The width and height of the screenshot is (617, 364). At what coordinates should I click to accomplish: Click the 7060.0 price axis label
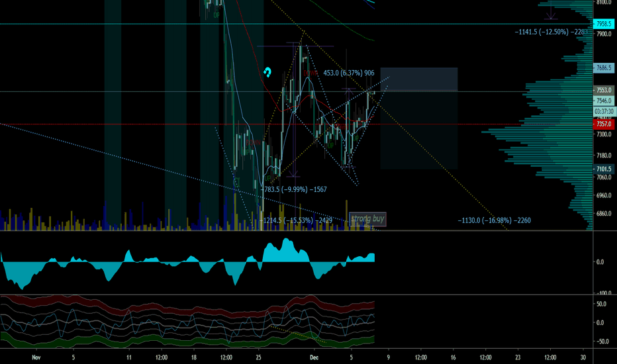[x=604, y=177]
